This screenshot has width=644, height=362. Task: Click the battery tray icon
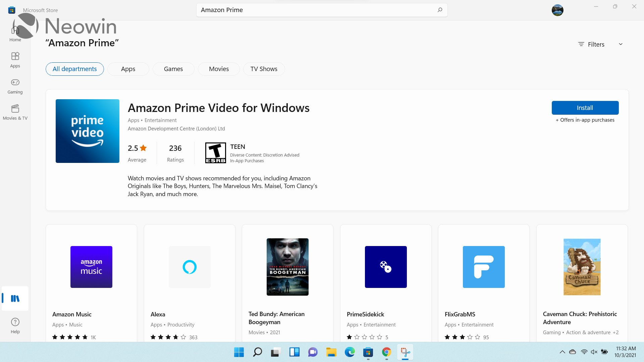coord(604,352)
